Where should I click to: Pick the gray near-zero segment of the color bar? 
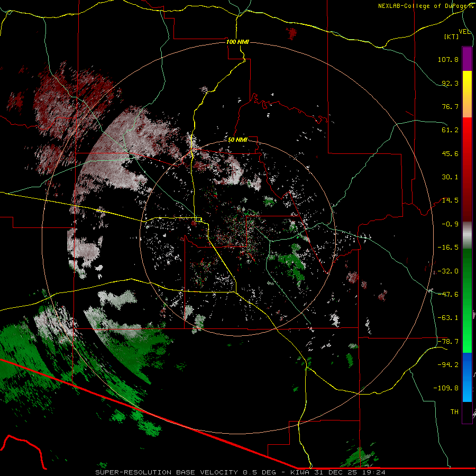point(467,234)
